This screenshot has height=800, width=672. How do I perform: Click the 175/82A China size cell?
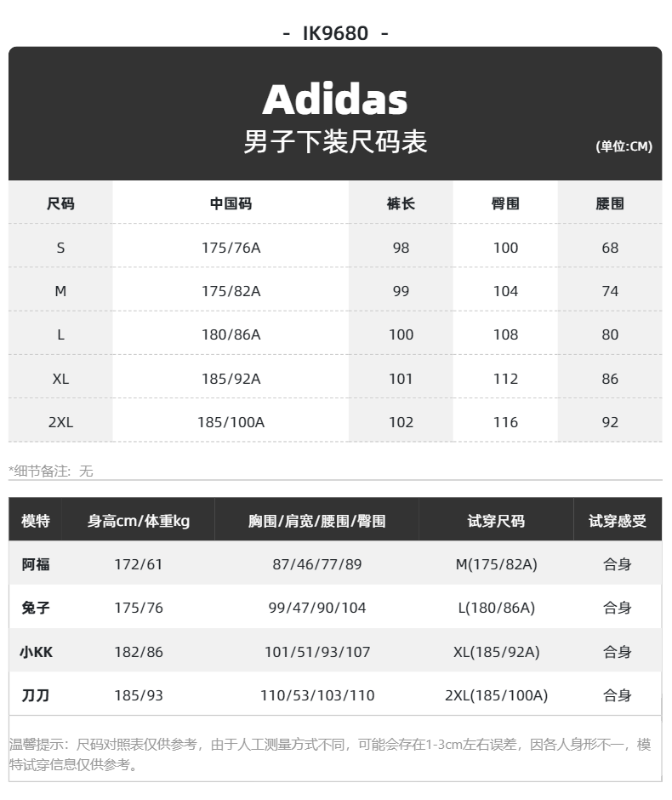(x=231, y=291)
